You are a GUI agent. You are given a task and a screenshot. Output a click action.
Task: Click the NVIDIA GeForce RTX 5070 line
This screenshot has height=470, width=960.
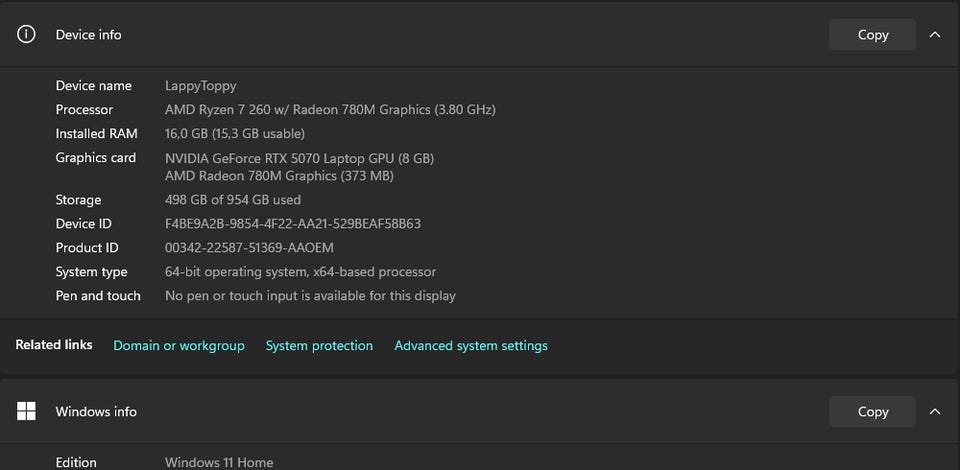[299, 159]
